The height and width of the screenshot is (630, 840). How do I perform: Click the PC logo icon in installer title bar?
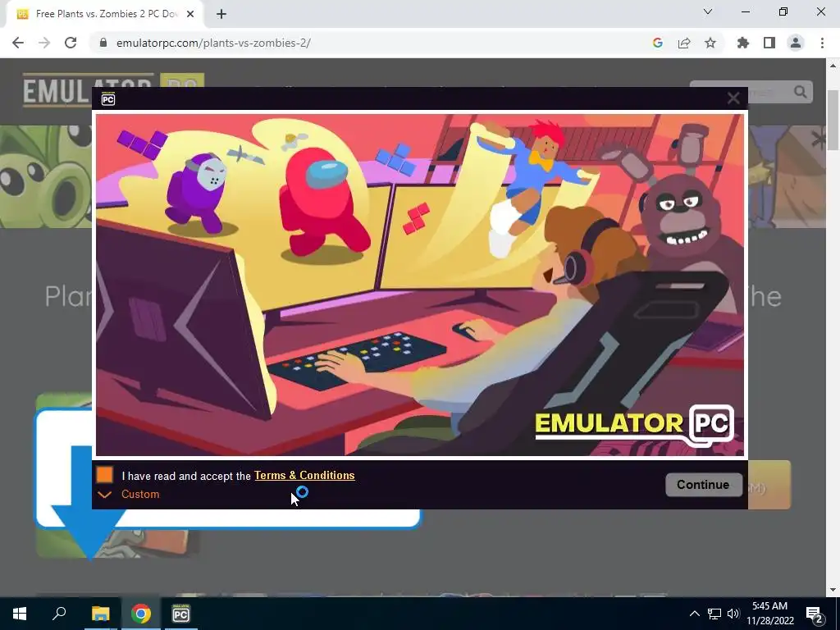tap(108, 99)
